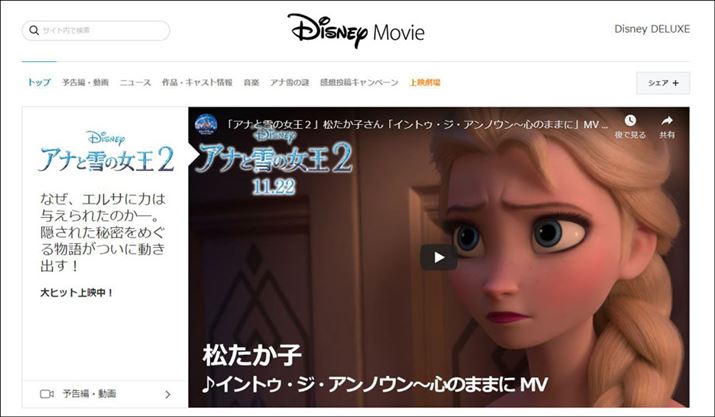Click the chevron arrow in the 予告編・動画 row
Image resolution: width=715 pixels, height=417 pixels.
pos(168,394)
